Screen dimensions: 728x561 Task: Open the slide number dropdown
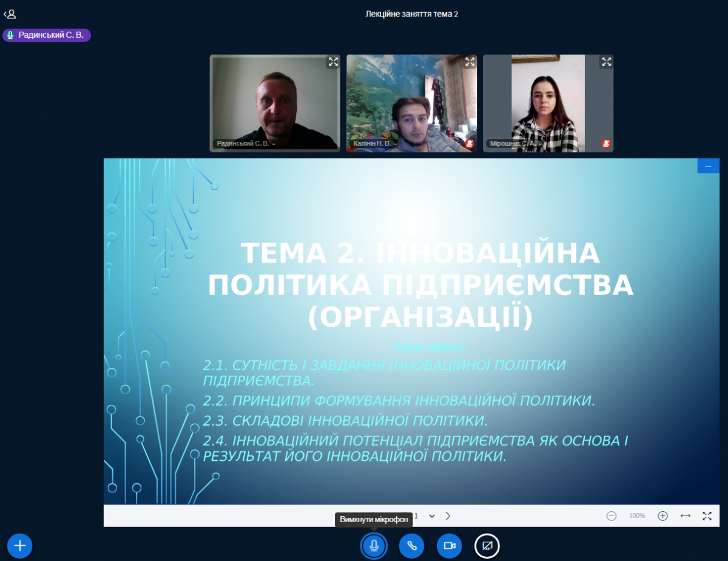tap(431, 516)
